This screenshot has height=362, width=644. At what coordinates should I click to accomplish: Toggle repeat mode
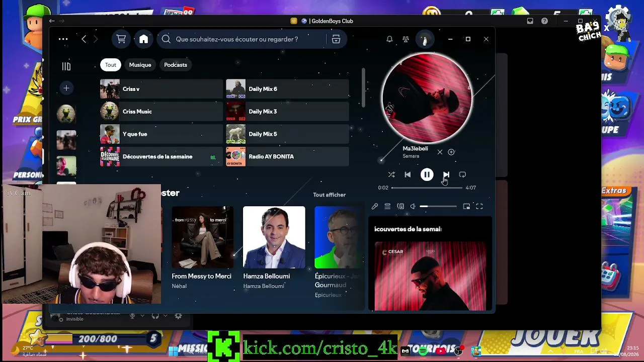pos(462,174)
